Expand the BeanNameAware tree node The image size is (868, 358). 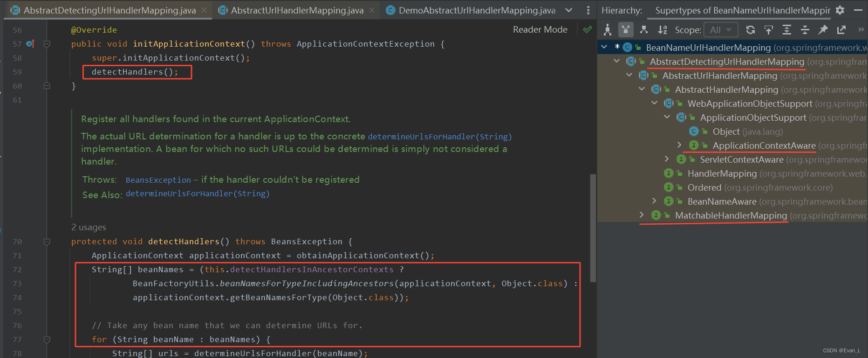(654, 201)
